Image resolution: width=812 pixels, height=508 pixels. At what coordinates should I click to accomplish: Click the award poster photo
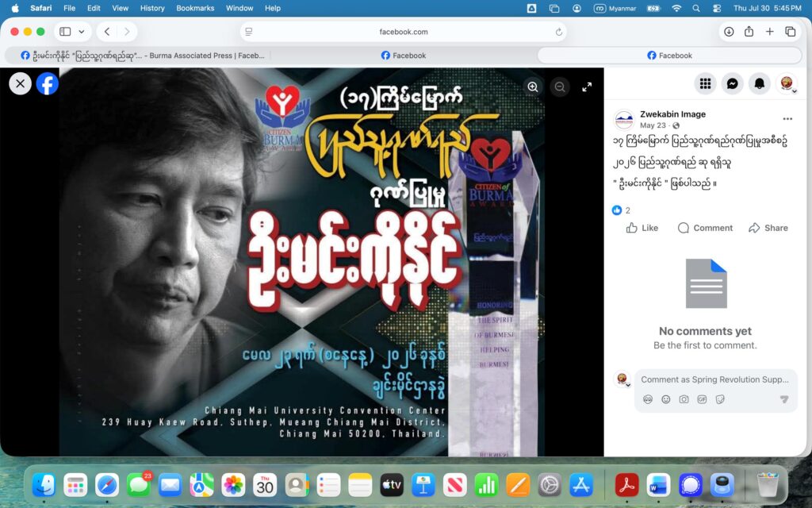[x=302, y=262]
